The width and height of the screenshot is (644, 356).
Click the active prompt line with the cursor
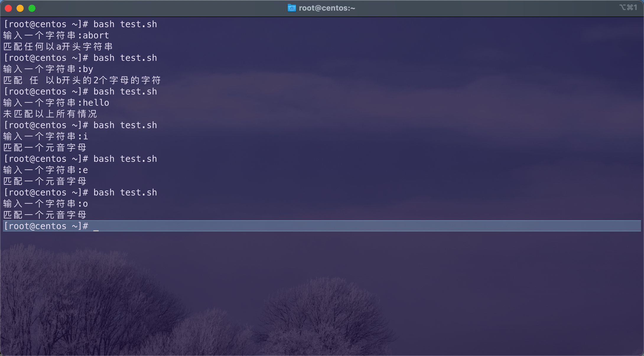[322, 226]
